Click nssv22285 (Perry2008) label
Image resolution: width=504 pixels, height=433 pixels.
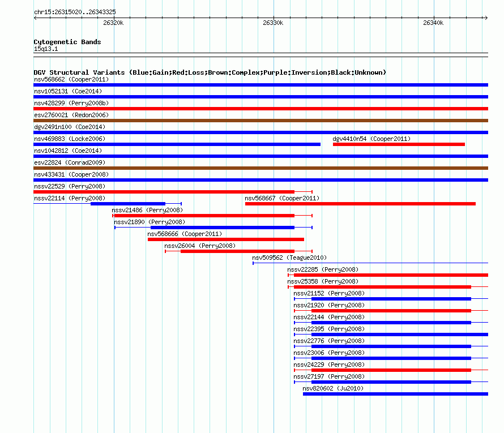(323, 269)
